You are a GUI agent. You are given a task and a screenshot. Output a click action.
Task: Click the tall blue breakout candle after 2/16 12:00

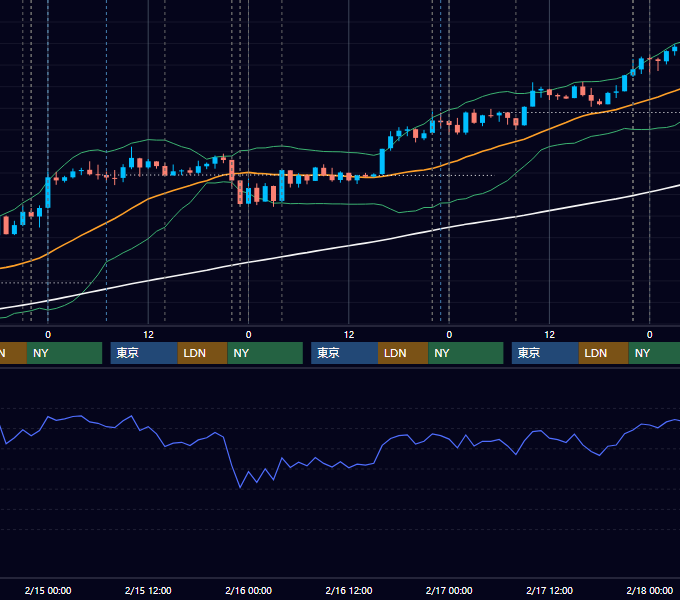pyautogui.click(x=382, y=162)
